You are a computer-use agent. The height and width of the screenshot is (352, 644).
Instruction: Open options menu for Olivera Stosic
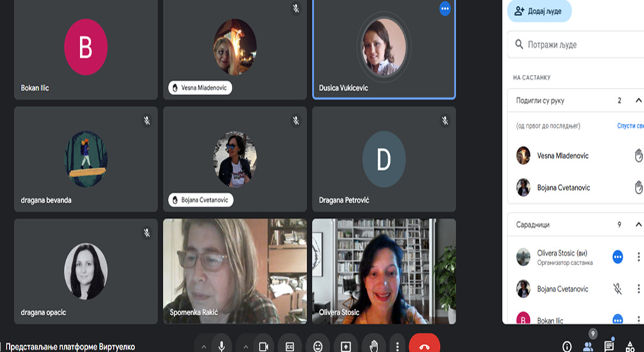[x=638, y=257]
